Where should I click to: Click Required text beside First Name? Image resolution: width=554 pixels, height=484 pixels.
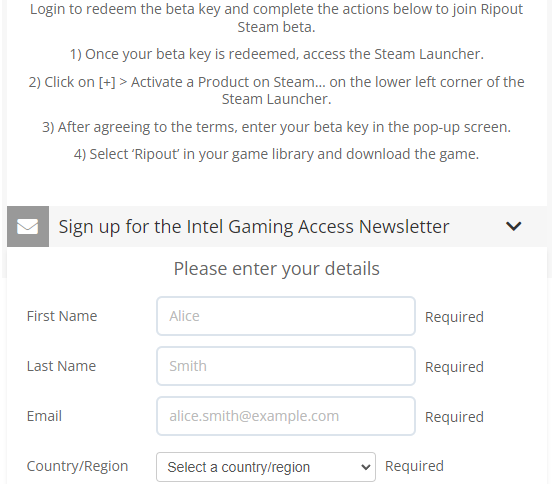point(454,317)
